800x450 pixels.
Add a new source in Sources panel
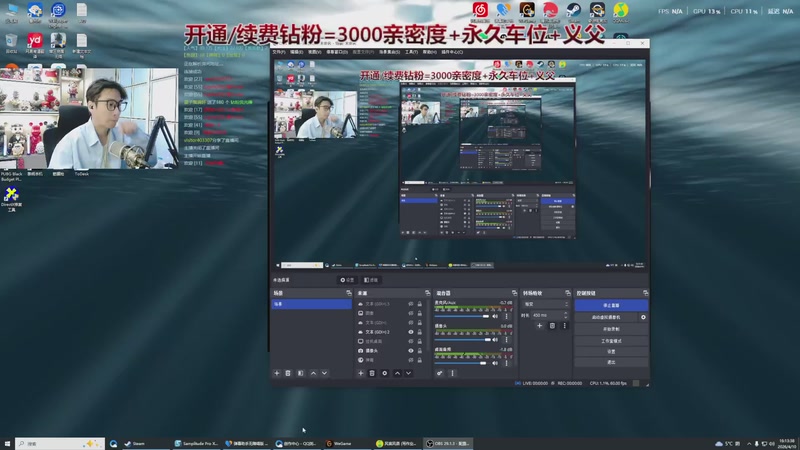(x=361, y=373)
